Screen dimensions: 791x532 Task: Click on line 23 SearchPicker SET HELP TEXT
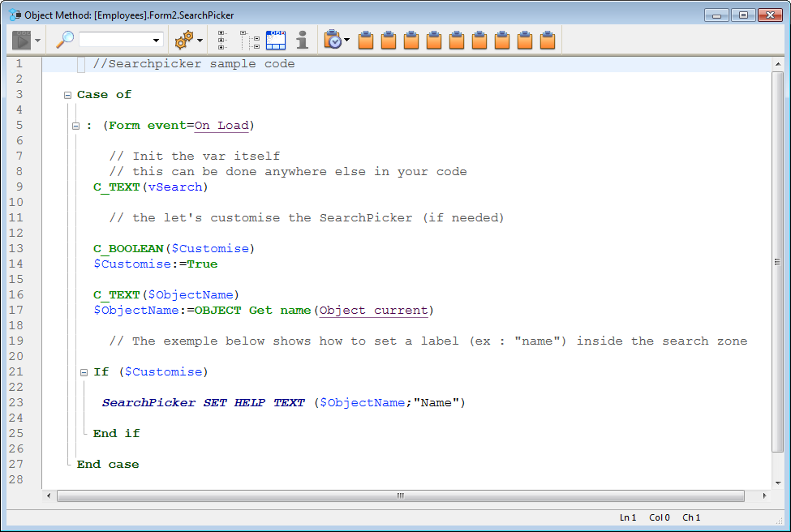click(203, 403)
